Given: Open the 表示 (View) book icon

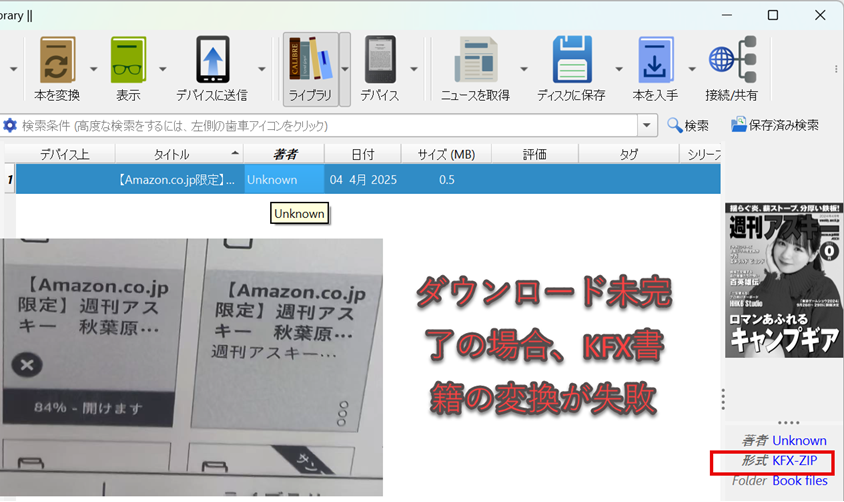Looking at the screenshot, I should pyautogui.click(x=128, y=60).
